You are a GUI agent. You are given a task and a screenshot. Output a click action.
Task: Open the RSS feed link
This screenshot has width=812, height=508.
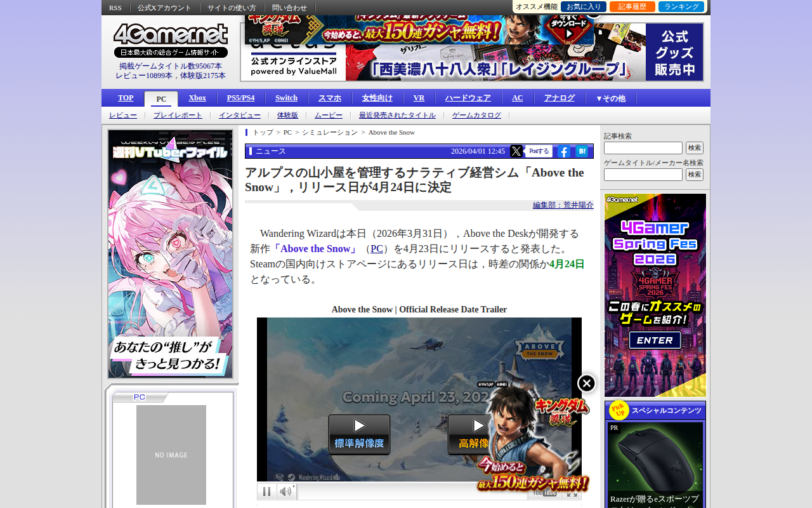coord(115,8)
